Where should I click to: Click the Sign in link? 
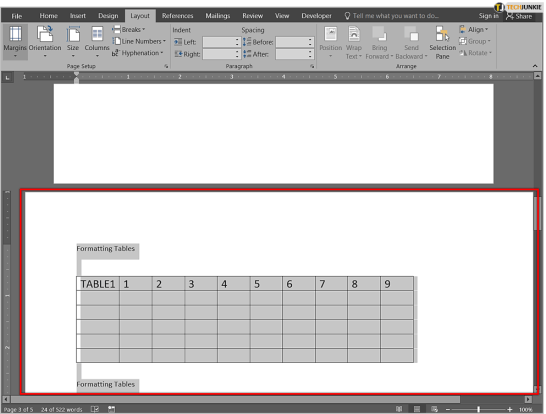[x=488, y=16]
